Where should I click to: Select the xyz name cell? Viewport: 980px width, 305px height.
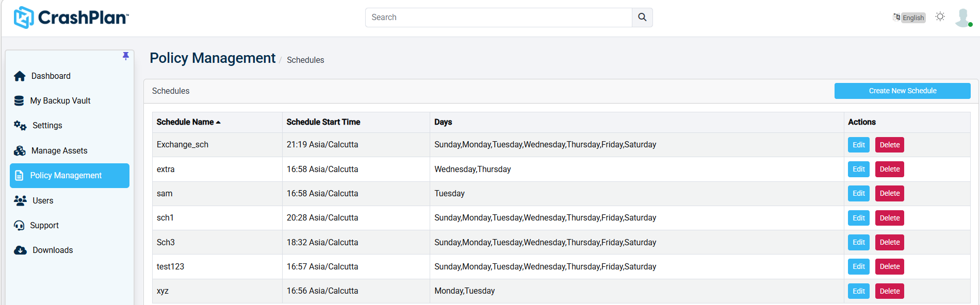coord(217,291)
